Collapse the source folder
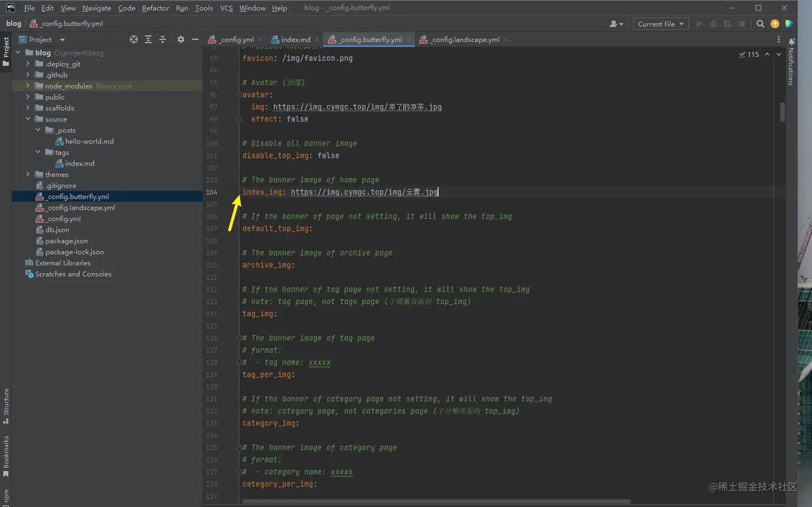 point(28,119)
